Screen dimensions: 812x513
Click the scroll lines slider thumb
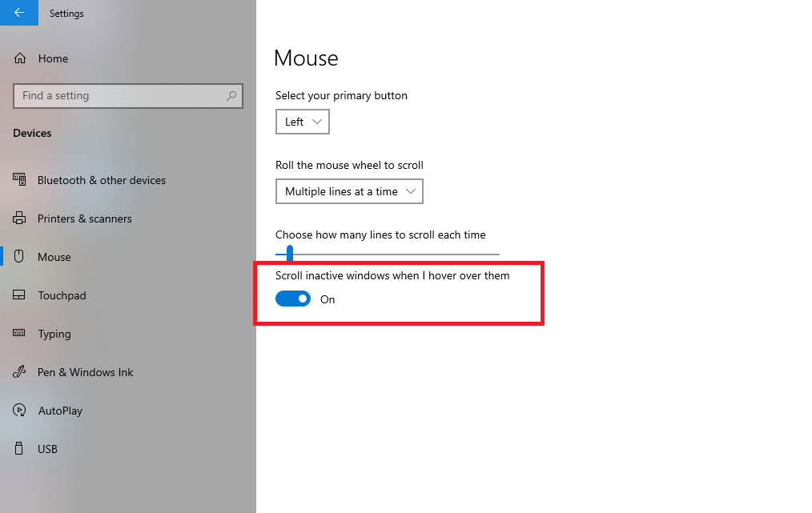coord(290,254)
